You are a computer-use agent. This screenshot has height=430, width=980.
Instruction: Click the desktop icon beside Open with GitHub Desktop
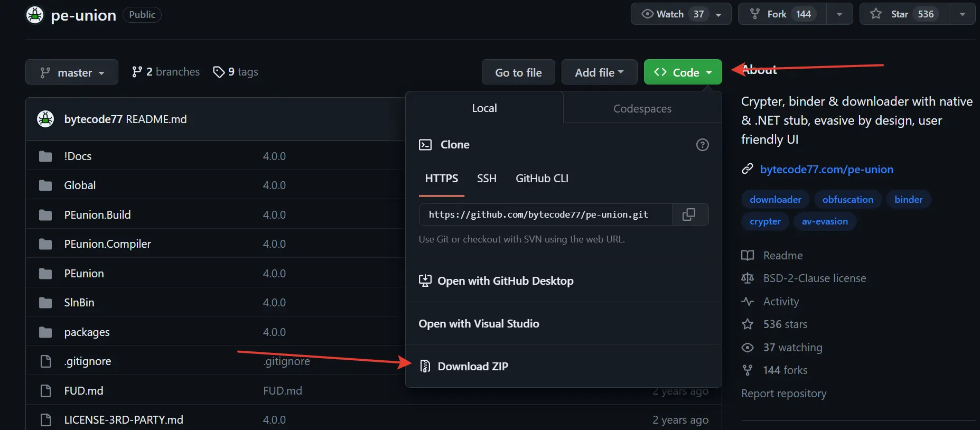click(425, 281)
